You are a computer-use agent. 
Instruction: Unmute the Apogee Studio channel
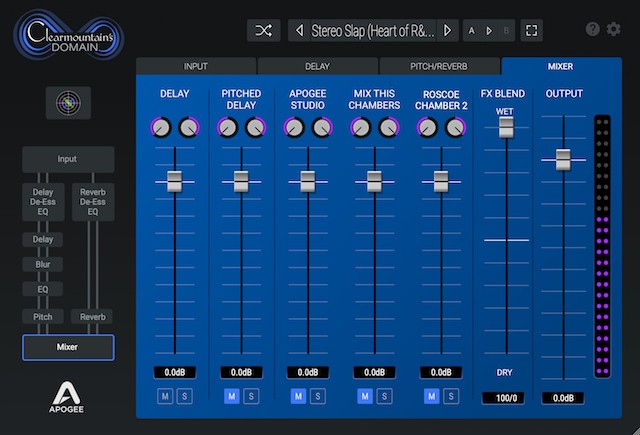coord(299,397)
